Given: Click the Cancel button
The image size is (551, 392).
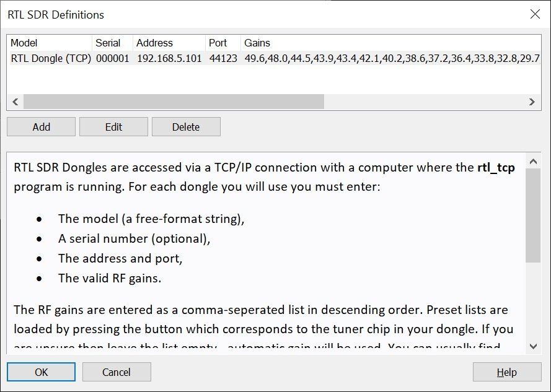Looking at the screenshot, I should [117, 372].
